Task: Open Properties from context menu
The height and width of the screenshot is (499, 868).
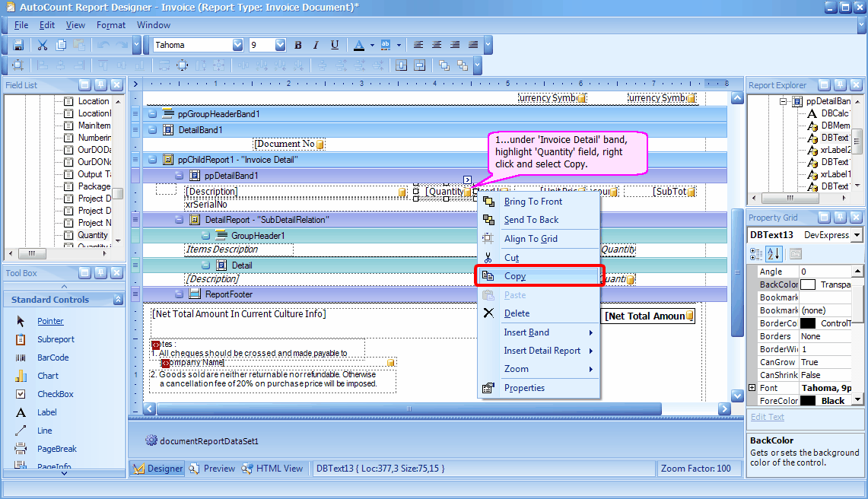Action: point(539,388)
